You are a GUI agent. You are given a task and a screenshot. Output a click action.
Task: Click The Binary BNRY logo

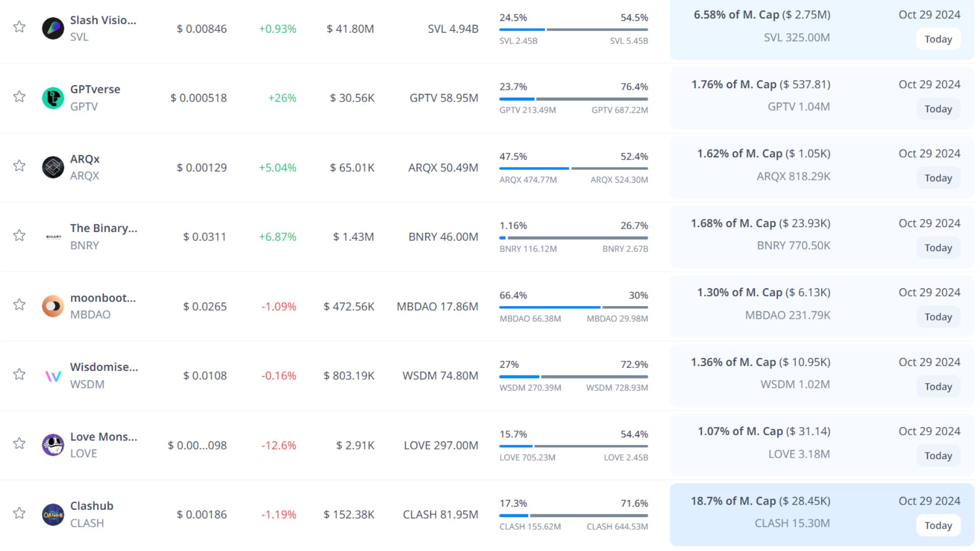[x=53, y=237]
